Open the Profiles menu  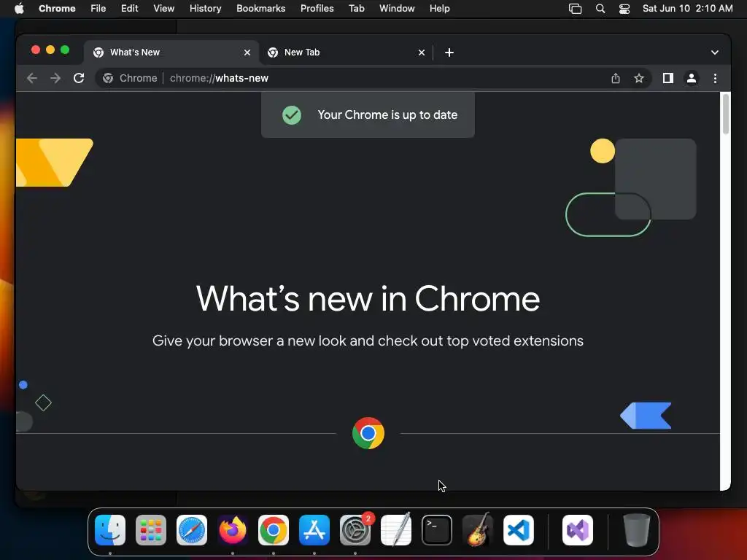pyautogui.click(x=317, y=9)
